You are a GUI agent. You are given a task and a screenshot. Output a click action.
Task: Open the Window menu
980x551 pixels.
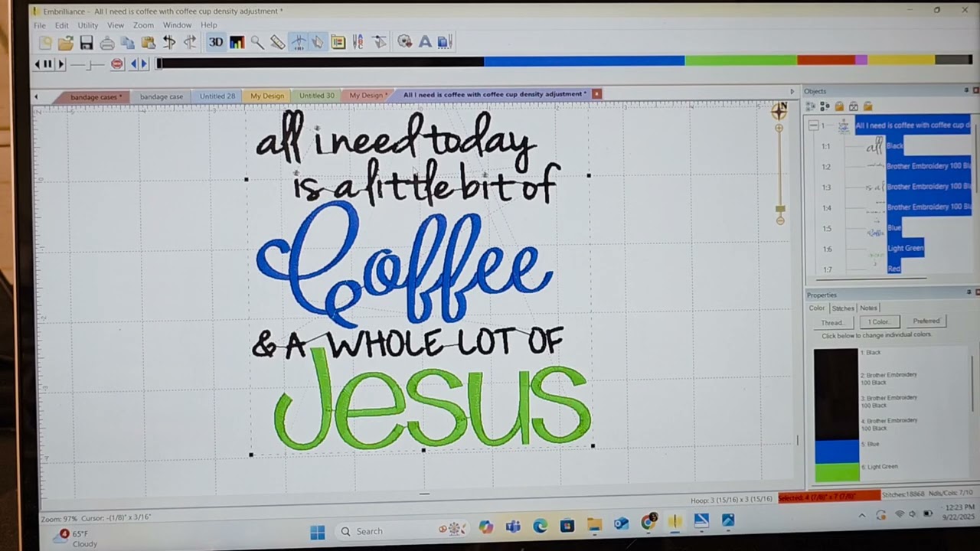177,25
